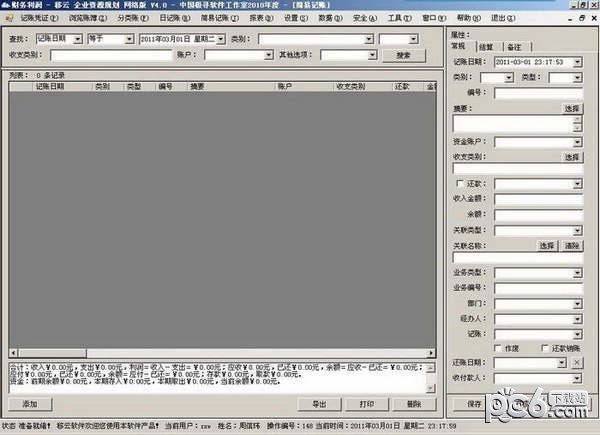Image resolution: width=600 pixels, height=435 pixels.
Task: Click the 选择 button next to 摘要
Action: (x=571, y=107)
